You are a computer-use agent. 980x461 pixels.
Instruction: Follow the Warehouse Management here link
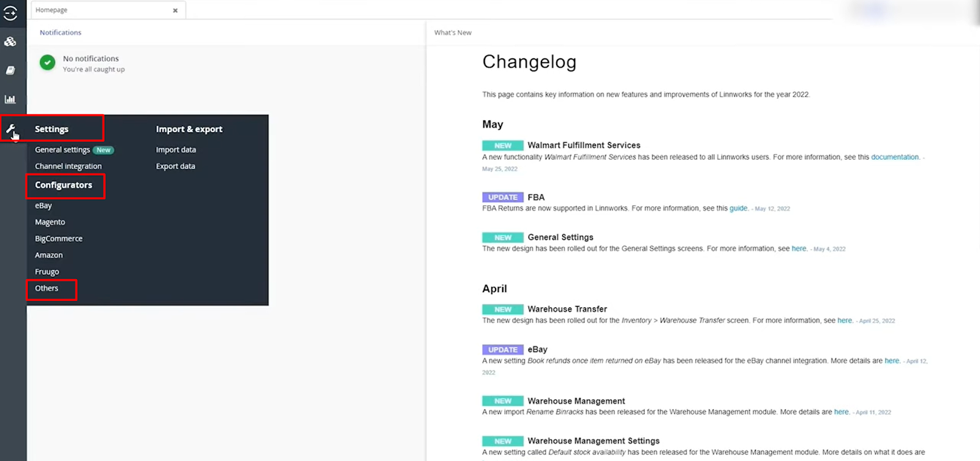[x=842, y=412]
